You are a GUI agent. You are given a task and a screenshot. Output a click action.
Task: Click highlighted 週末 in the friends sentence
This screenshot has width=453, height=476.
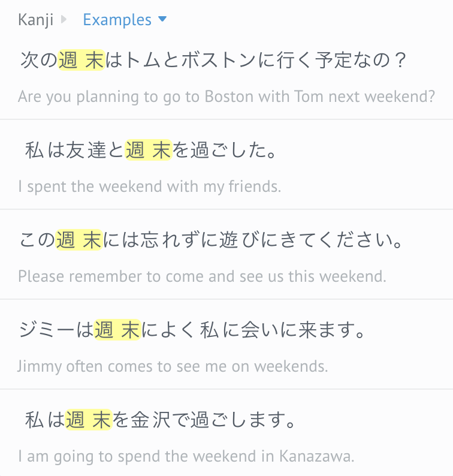click(x=149, y=150)
